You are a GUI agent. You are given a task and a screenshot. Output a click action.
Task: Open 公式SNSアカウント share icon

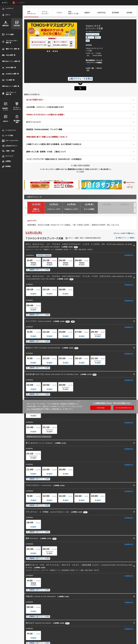tap(3, 146)
